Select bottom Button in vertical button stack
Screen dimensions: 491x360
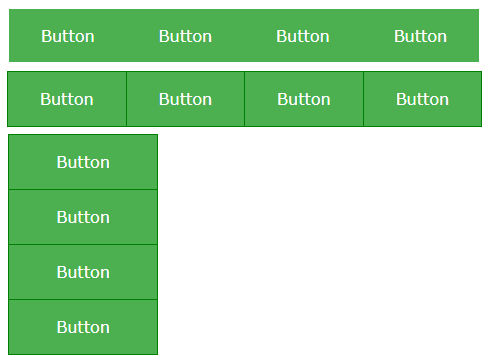click(83, 327)
